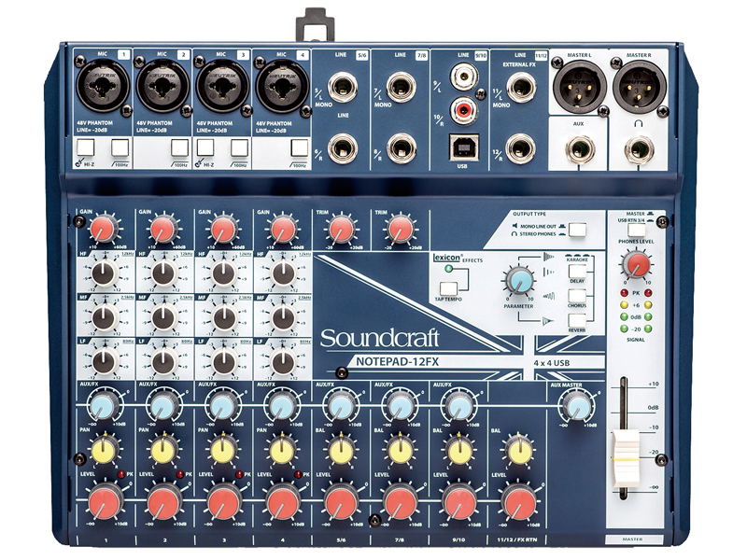Screen dimensions: 747x560
Task: Click the MASTER R XLR output
Action: 639,87
